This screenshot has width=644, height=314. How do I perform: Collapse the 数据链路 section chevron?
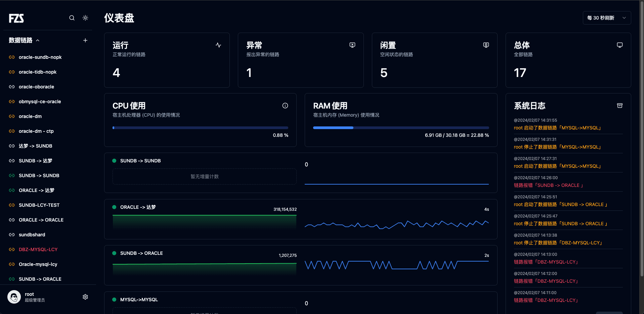point(38,40)
